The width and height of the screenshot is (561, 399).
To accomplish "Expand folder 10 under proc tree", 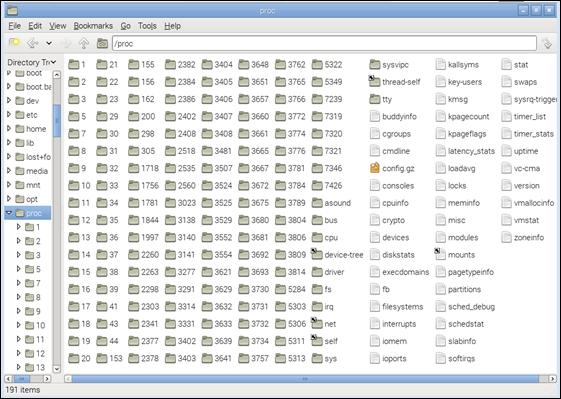I will click(19, 325).
